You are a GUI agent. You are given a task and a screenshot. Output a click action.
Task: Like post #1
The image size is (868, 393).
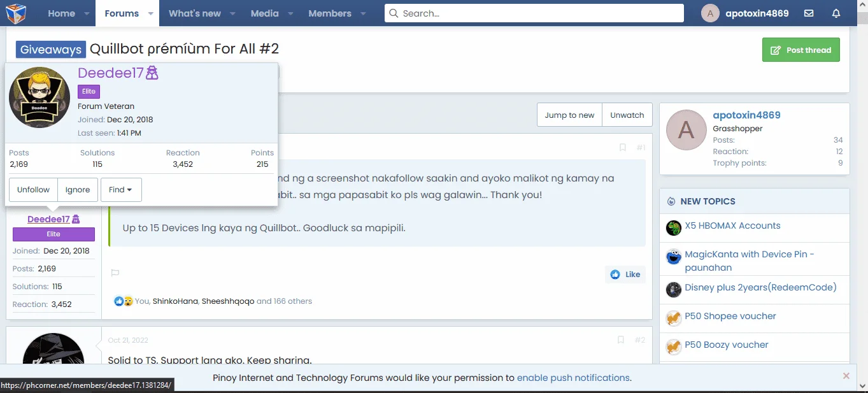(x=625, y=275)
